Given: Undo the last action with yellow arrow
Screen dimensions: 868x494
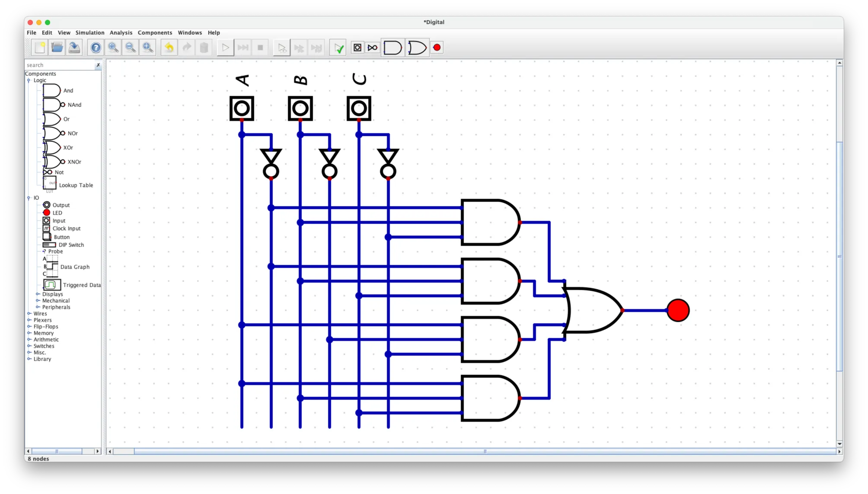Looking at the screenshot, I should (169, 48).
